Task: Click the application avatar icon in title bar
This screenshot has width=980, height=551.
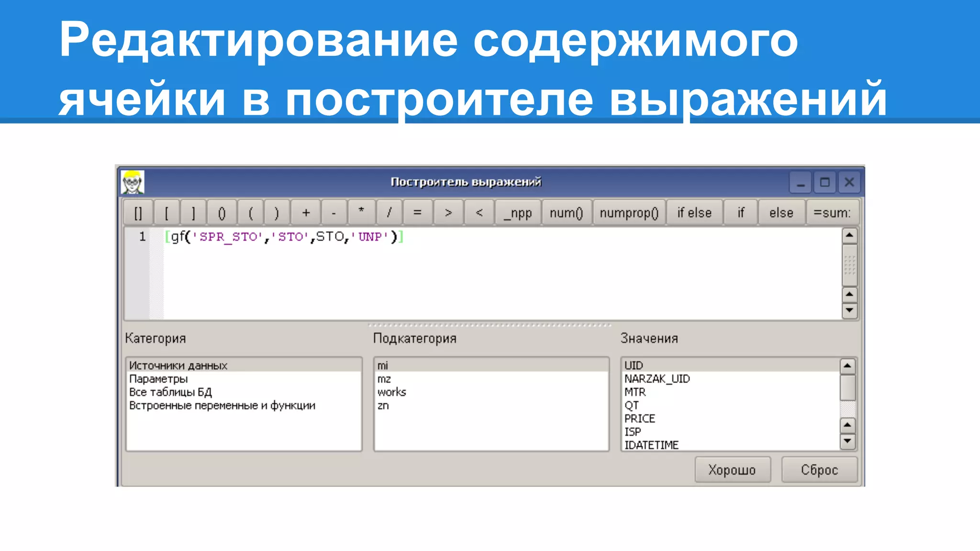Action: (132, 182)
